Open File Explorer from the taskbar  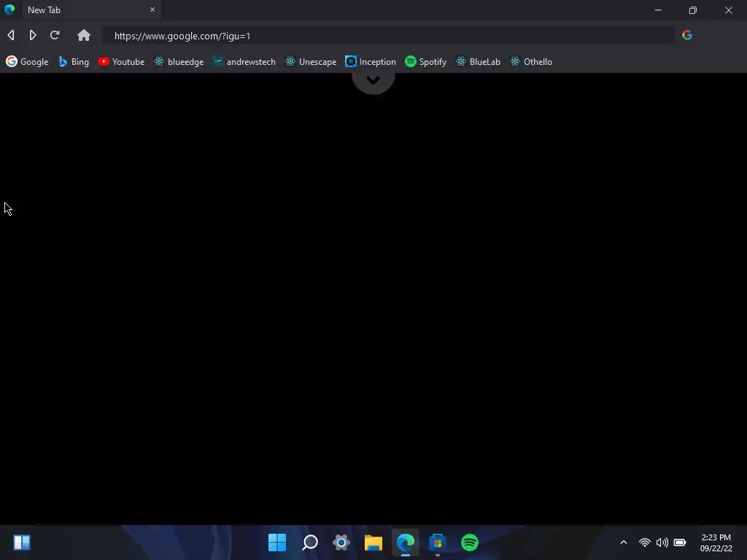[x=373, y=542]
